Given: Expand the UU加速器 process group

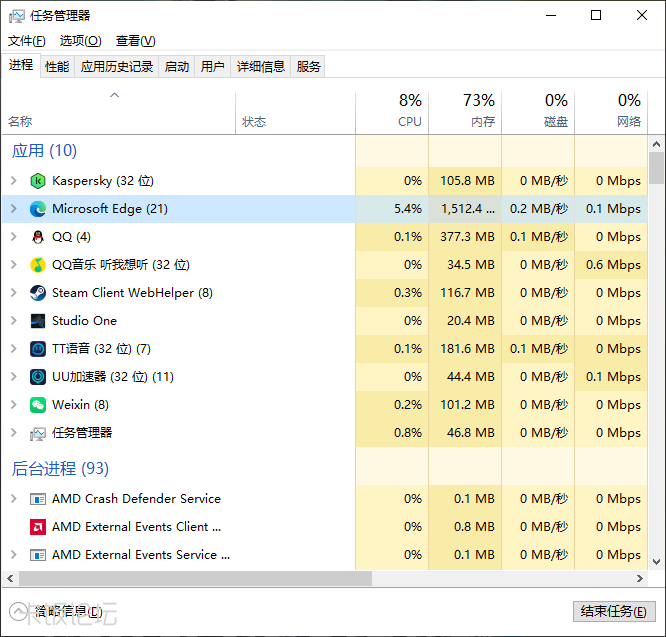Looking at the screenshot, I should click(14, 377).
